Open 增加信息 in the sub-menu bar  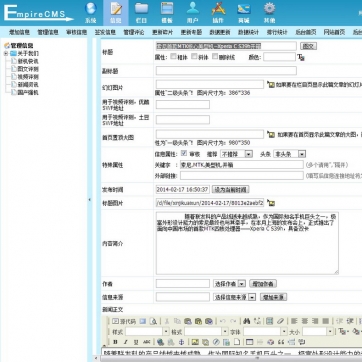point(19,32)
